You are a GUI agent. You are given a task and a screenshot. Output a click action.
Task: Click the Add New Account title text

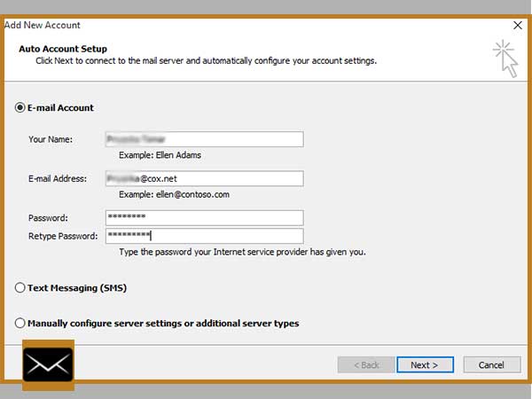(x=42, y=25)
